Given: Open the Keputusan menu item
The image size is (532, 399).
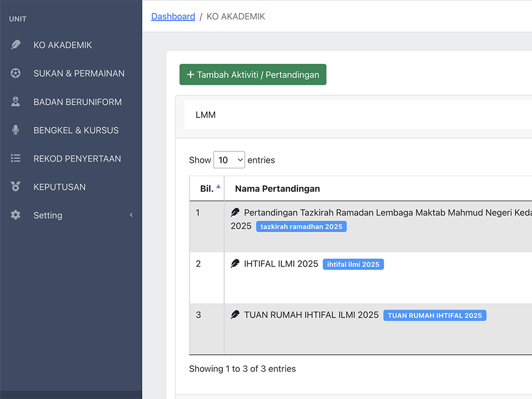Looking at the screenshot, I should [x=59, y=187].
